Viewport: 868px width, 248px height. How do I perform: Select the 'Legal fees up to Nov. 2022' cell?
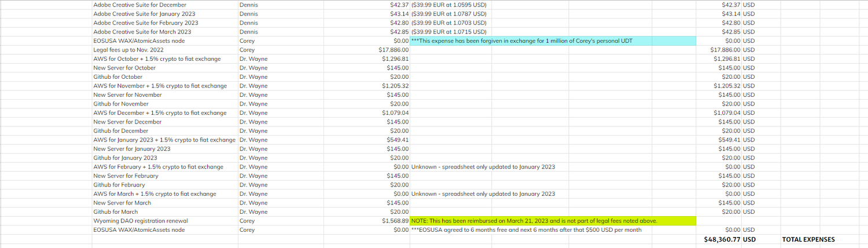click(x=128, y=50)
